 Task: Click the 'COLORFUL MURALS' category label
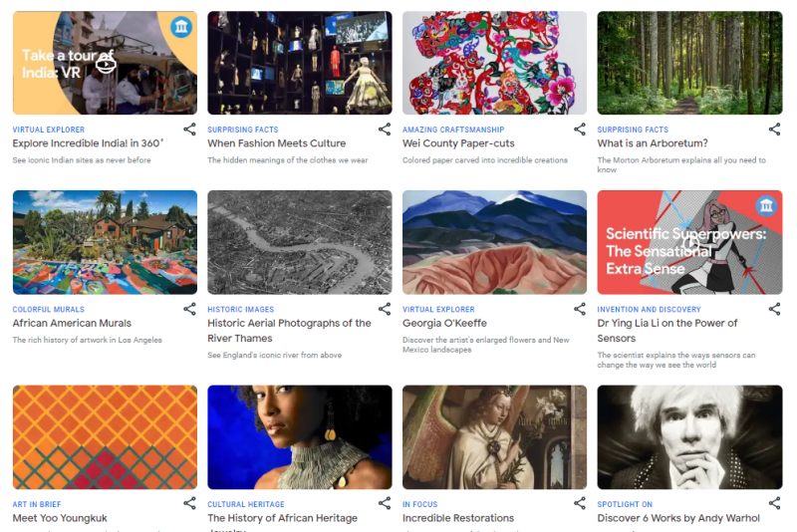click(x=49, y=309)
